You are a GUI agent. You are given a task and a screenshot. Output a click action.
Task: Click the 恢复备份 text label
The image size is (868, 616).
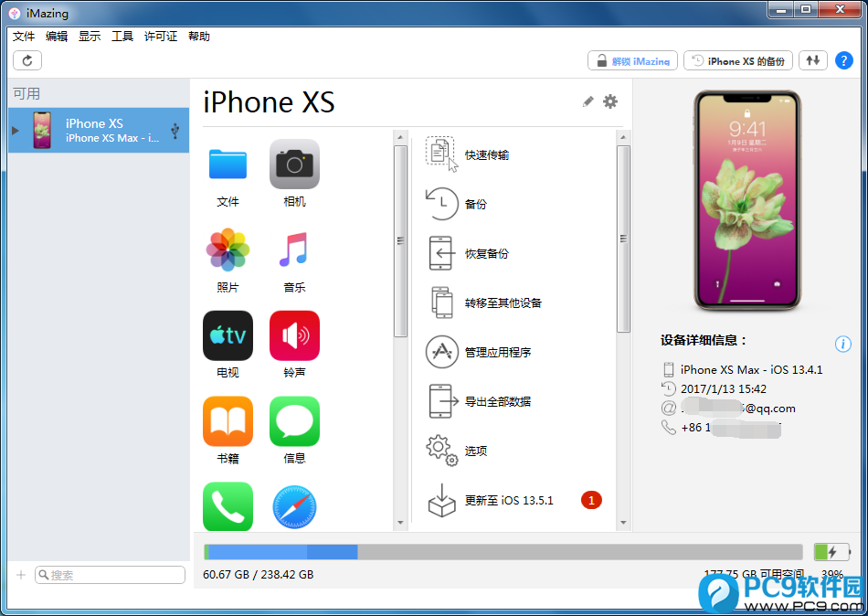tap(487, 254)
